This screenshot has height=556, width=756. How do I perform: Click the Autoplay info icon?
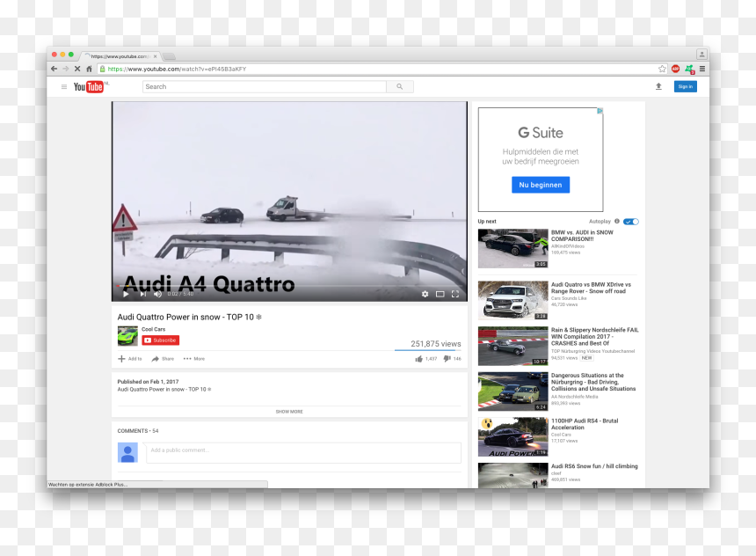coord(616,221)
